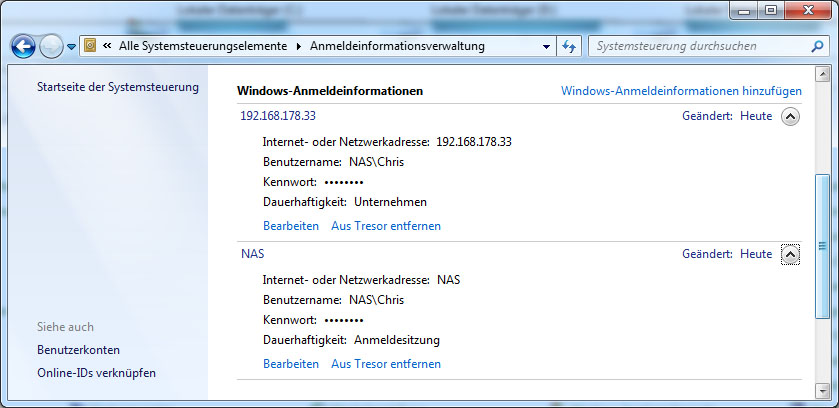Click Geändert: Heute for NAS entry

(727, 253)
